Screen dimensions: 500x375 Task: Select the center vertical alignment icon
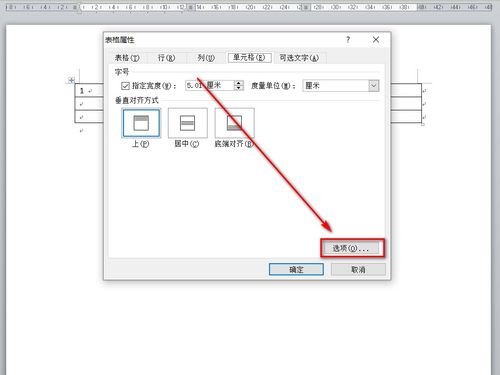click(187, 123)
